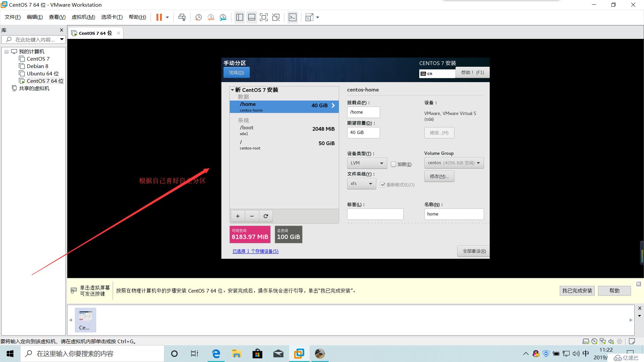Switch to Unity mode
Screen dimensions: 644x362
(x=276, y=17)
